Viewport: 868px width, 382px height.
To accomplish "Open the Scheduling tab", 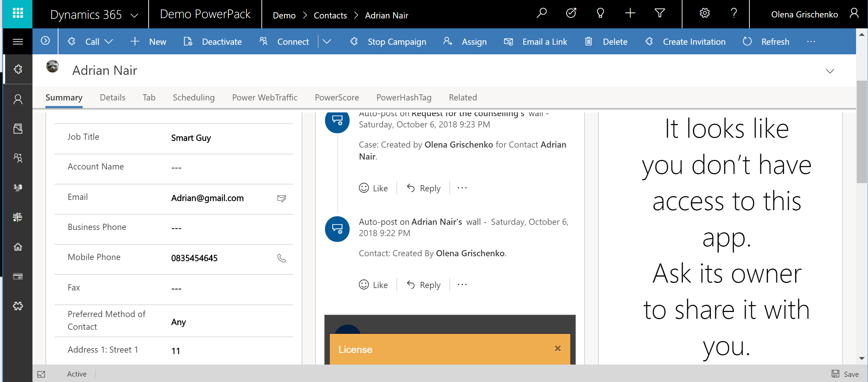I will click(x=193, y=98).
